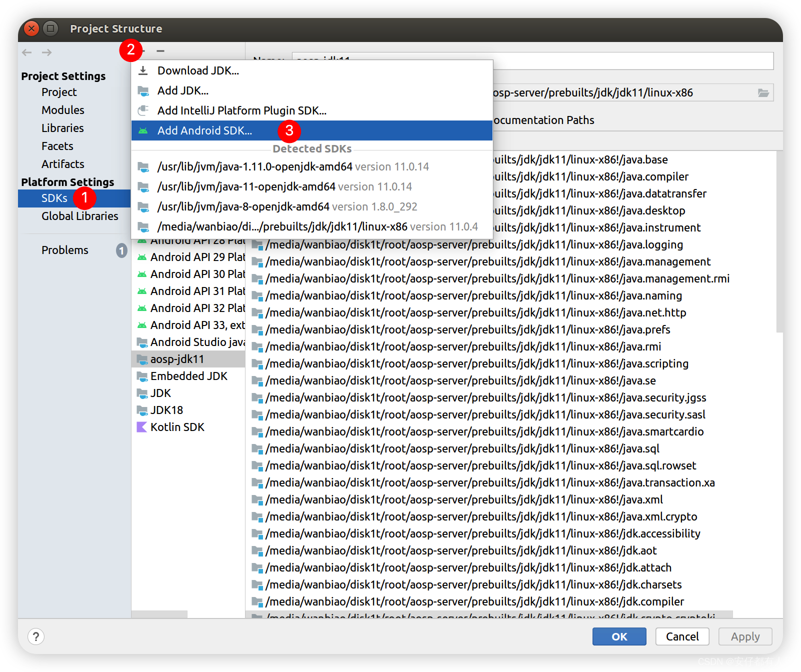Select Android API 32 Platform SDK
Screen dimensions: 801x672
[189, 308]
